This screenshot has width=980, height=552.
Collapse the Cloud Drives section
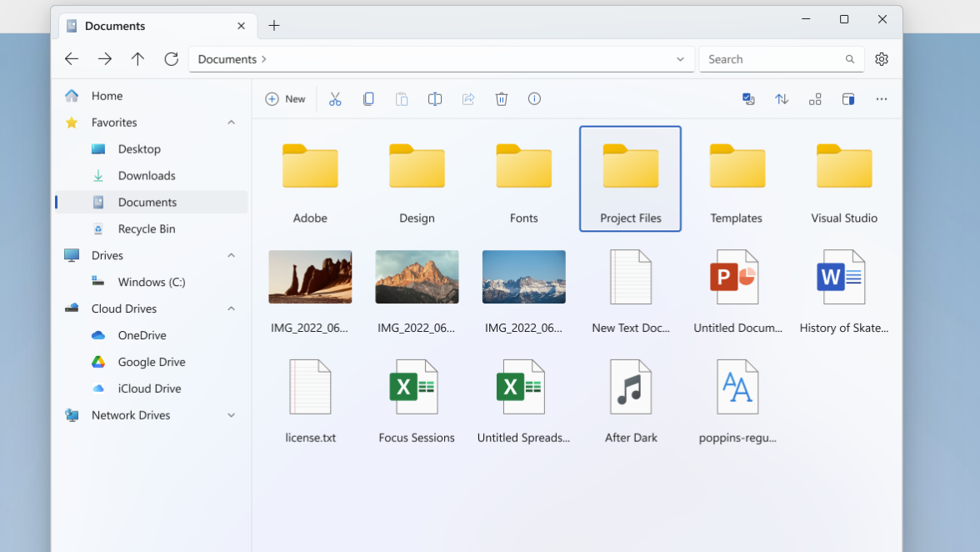point(231,309)
